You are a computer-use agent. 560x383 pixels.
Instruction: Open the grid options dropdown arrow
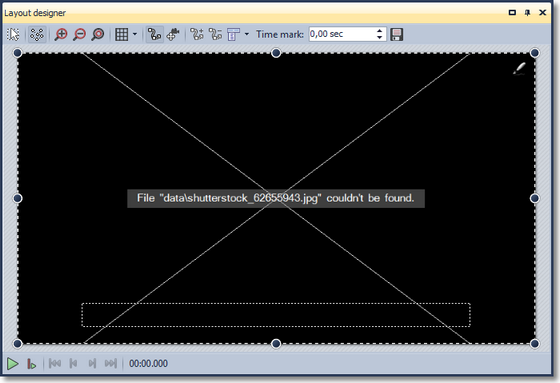(x=135, y=34)
